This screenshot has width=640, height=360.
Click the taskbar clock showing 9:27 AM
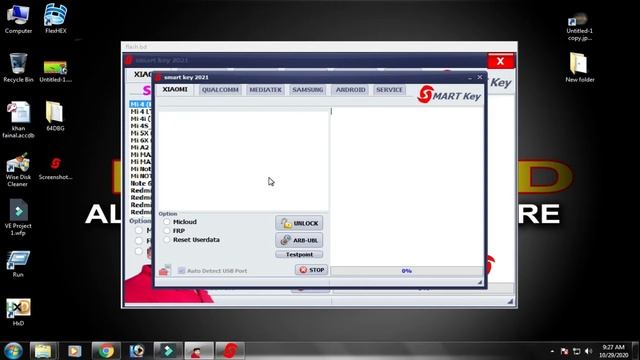[613, 351]
